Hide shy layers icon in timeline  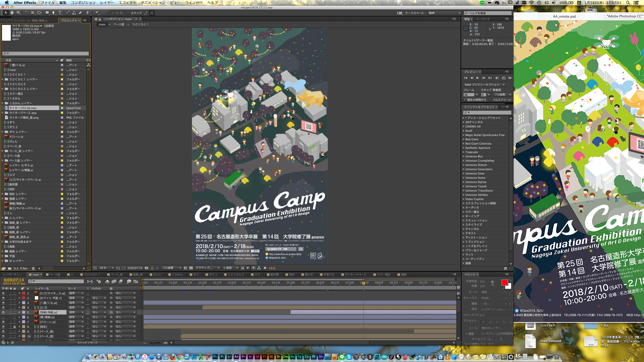107,282
